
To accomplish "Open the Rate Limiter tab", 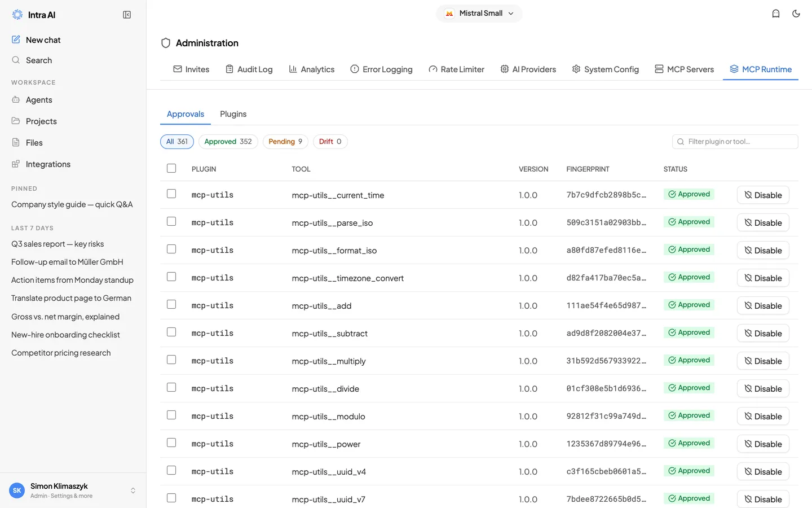I will point(456,69).
